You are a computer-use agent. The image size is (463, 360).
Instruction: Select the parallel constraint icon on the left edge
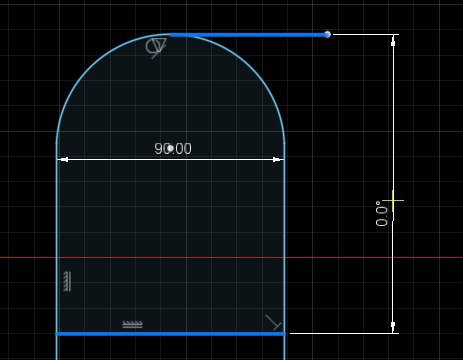67,282
